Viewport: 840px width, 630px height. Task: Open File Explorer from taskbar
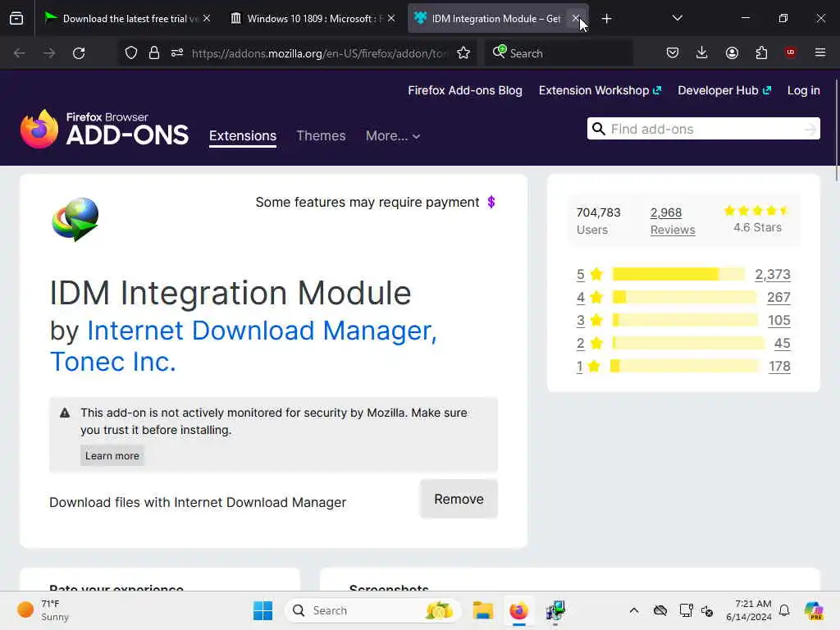tap(482, 610)
